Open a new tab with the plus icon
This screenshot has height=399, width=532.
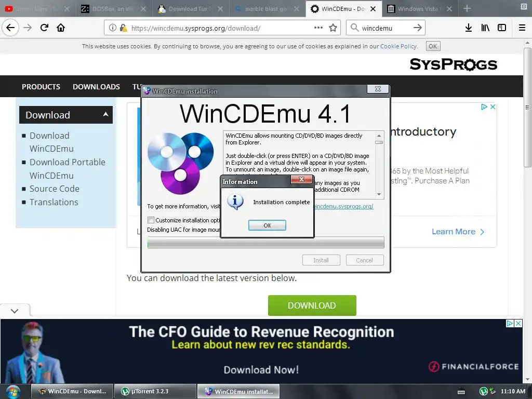(x=467, y=8)
